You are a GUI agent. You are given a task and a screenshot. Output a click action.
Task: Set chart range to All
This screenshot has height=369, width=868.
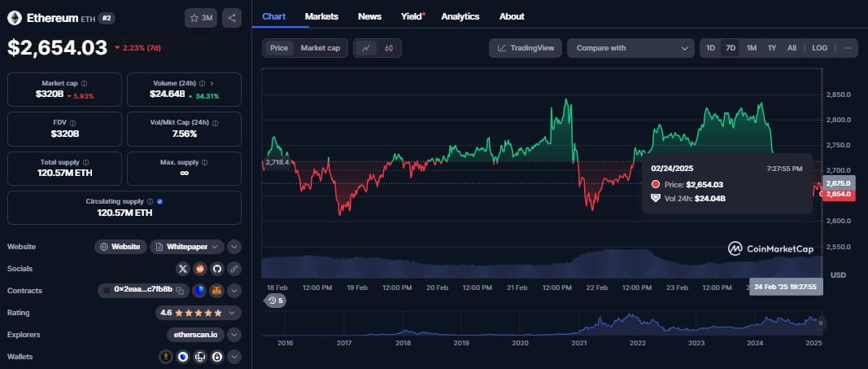point(792,48)
